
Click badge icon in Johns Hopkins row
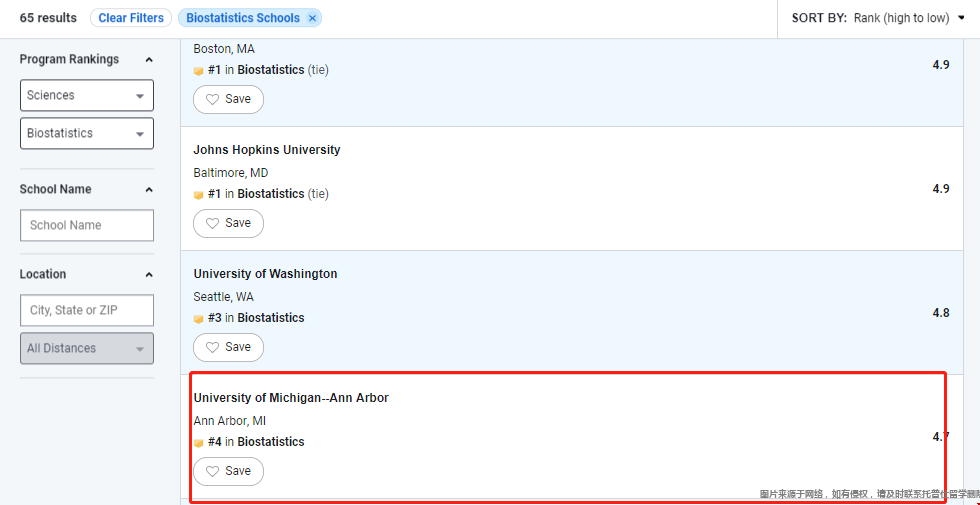(199, 195)
